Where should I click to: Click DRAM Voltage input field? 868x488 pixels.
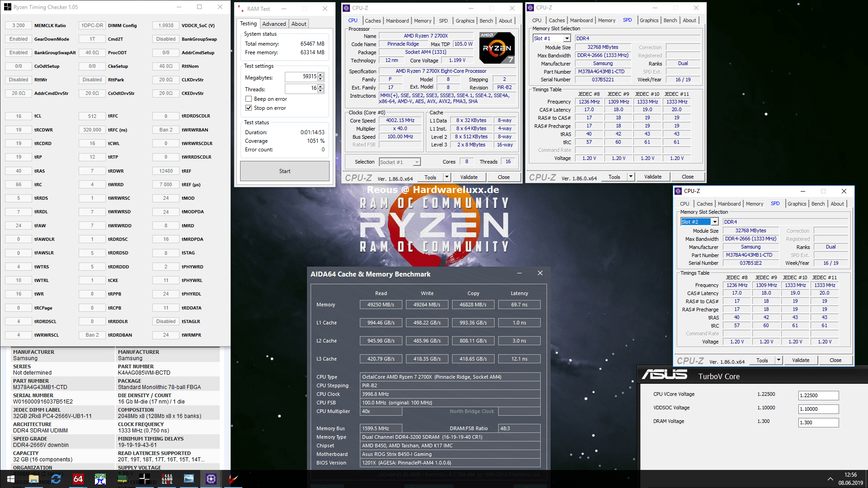pos(818,422)
